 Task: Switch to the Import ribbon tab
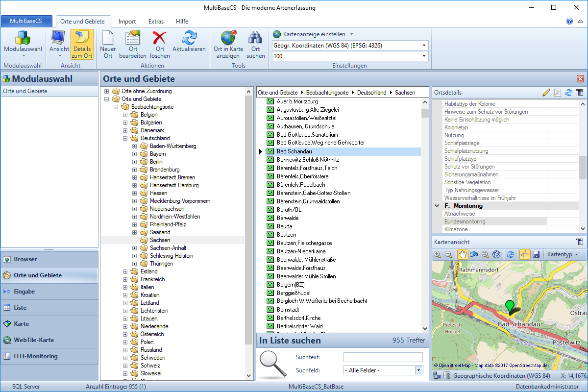127,22
